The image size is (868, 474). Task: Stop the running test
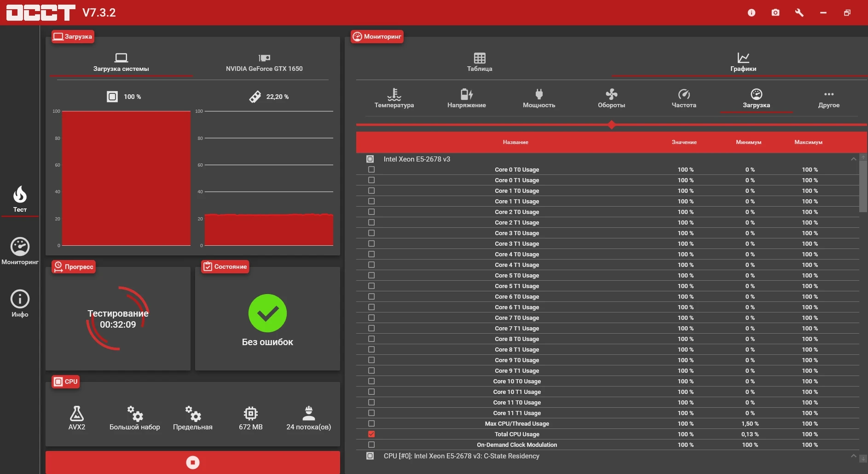(193, 462)
